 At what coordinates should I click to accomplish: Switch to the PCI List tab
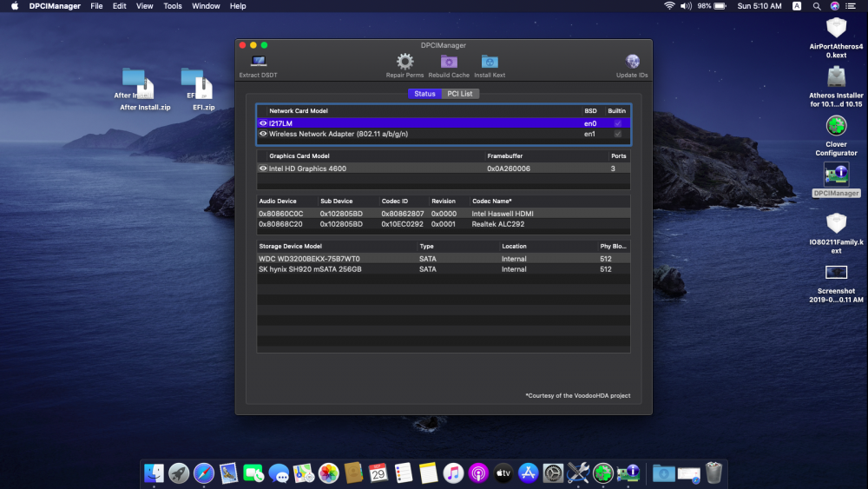[460, 94]
